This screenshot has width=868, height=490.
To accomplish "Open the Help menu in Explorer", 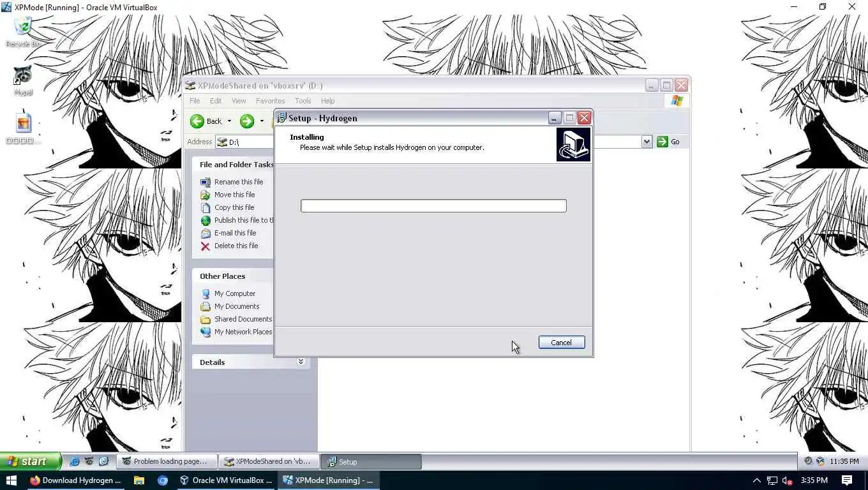I will 327,101.
